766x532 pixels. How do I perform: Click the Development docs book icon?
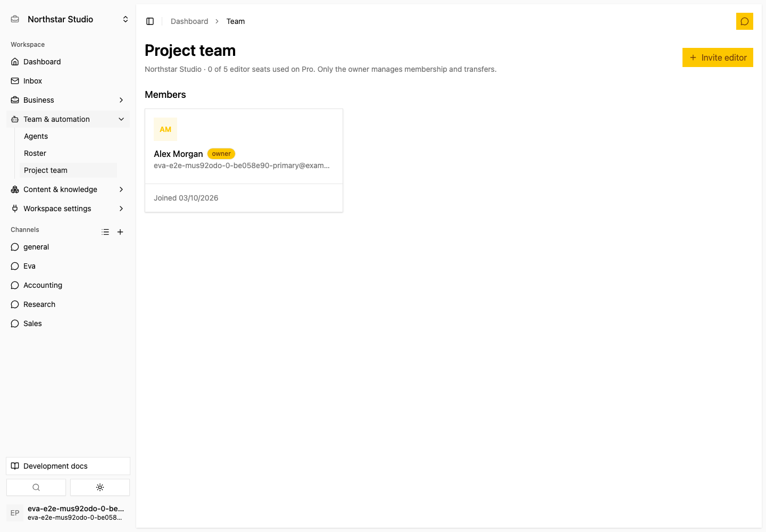[x=15, y=466]
